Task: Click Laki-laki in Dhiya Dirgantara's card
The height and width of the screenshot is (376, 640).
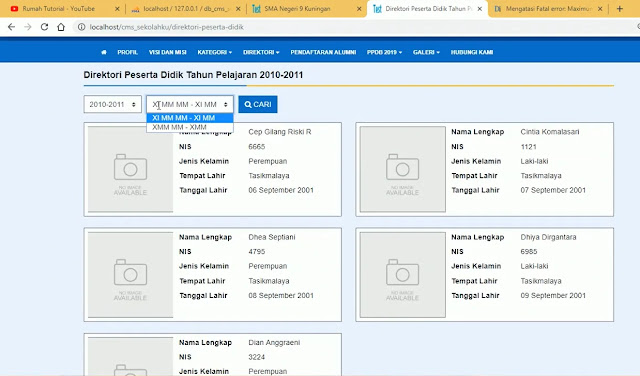Action: (x=534, y=266)
